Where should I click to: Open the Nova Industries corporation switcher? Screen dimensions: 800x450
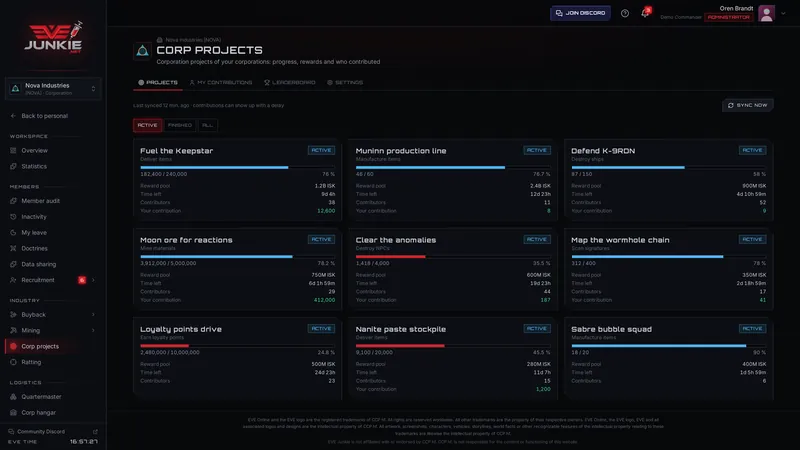(53, 89)
